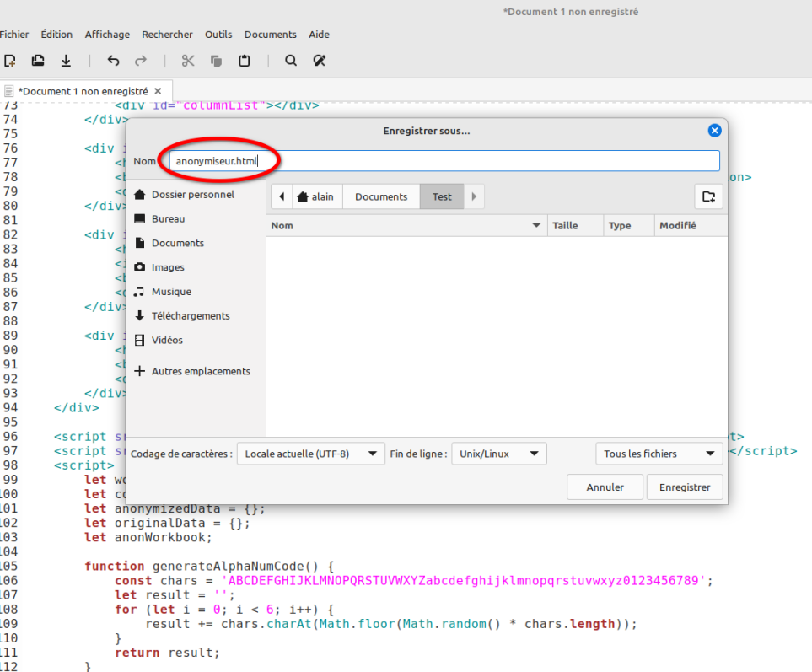This screenshot has height=672, width=812.
Task: Close the Document 1 tab
Action: click(x=158, y=91)
